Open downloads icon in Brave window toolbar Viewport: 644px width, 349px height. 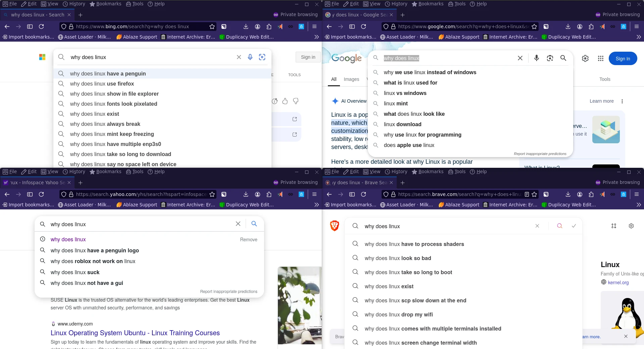pos(568,194)
